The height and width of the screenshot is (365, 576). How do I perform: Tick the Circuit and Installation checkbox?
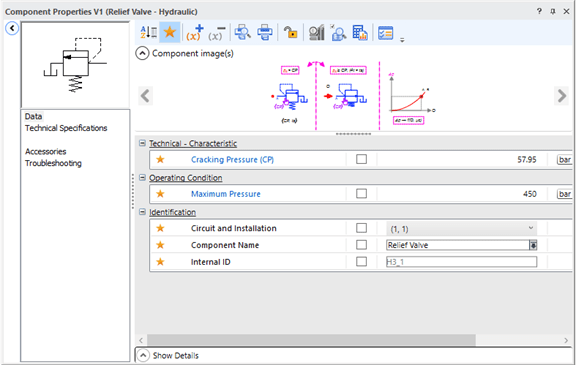pos(361,228)
